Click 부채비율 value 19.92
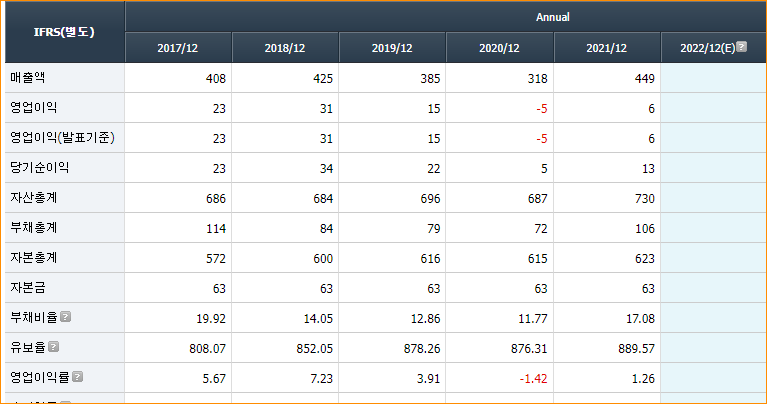This screenshot has width=767, height=404. click(211, 319)
